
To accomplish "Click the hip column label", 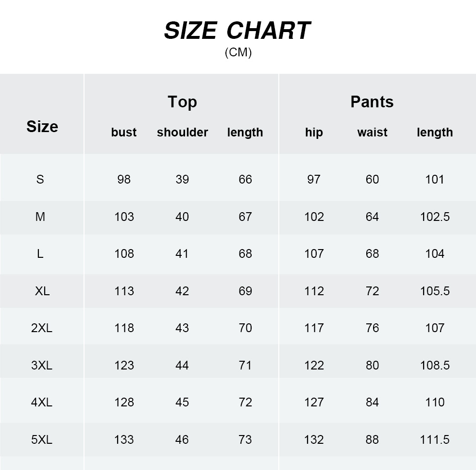I will (314, 132).
